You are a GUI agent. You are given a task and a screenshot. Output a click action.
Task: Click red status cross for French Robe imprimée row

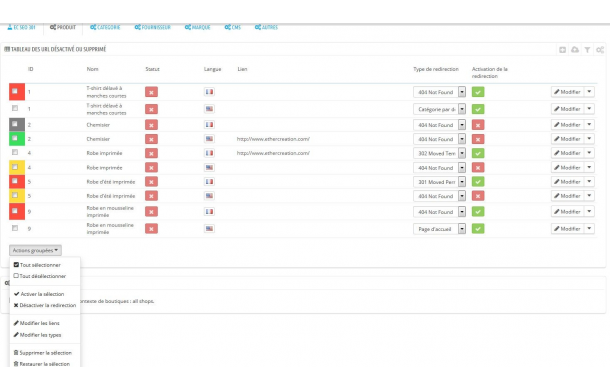151,153
